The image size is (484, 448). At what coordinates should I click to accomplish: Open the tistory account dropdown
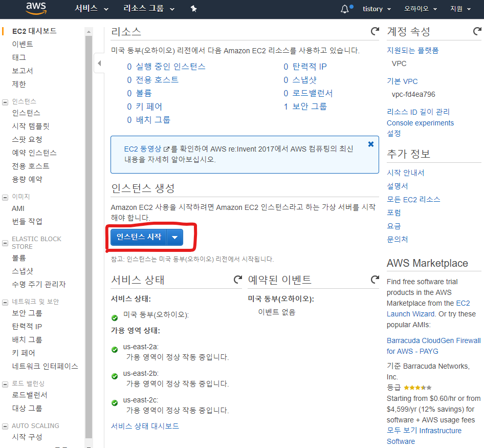377,9
